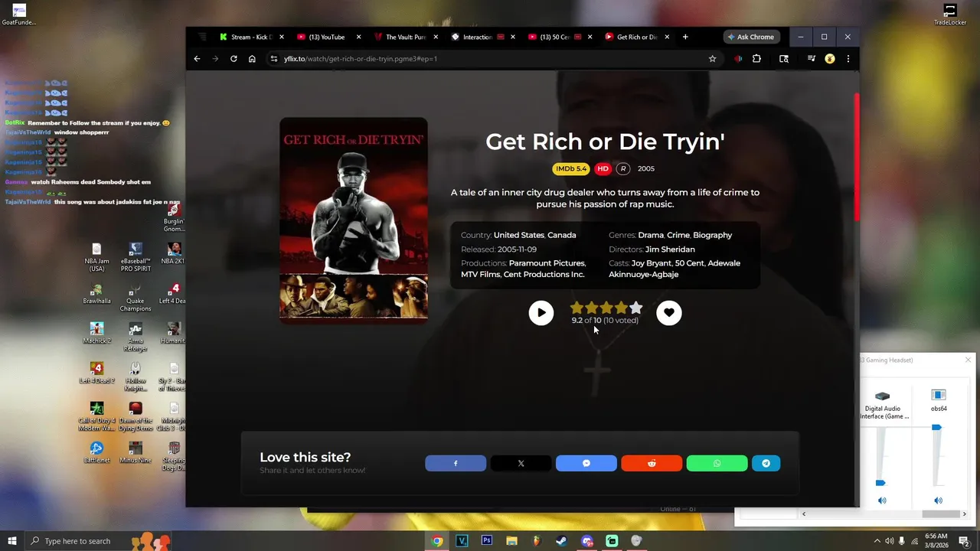Open File Explorer from the taskbar
The image size is (980, 551).
coord(511,541)
